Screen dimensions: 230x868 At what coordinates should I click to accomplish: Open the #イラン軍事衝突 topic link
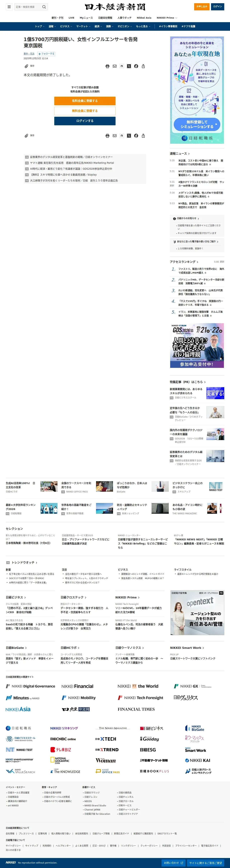pos(168,26)
